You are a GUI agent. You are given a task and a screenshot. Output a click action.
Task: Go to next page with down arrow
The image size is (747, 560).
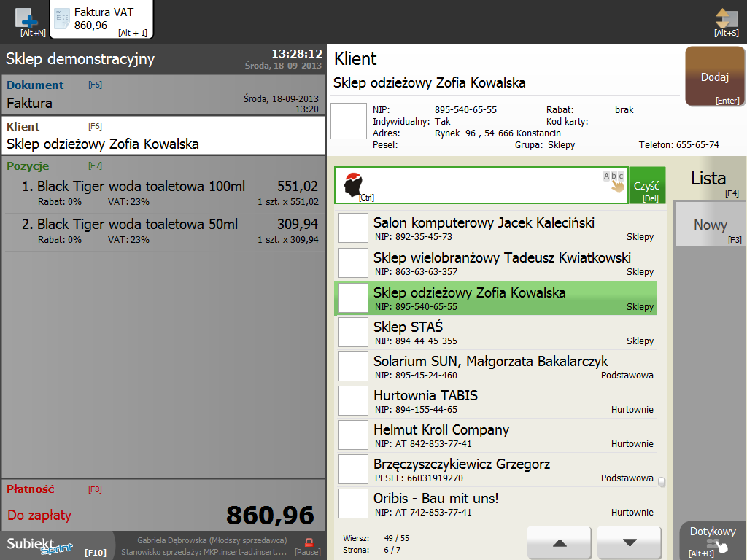pos(630,542)
